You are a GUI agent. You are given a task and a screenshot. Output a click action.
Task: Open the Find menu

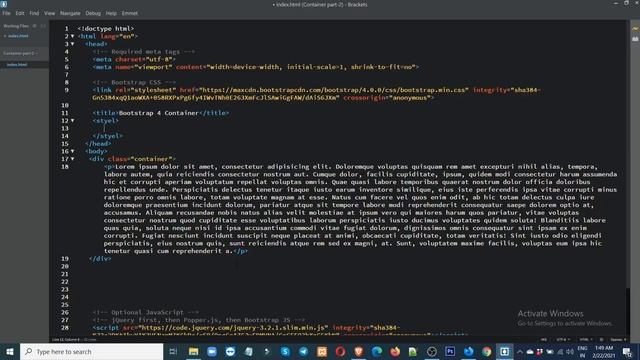coord(34,13)
